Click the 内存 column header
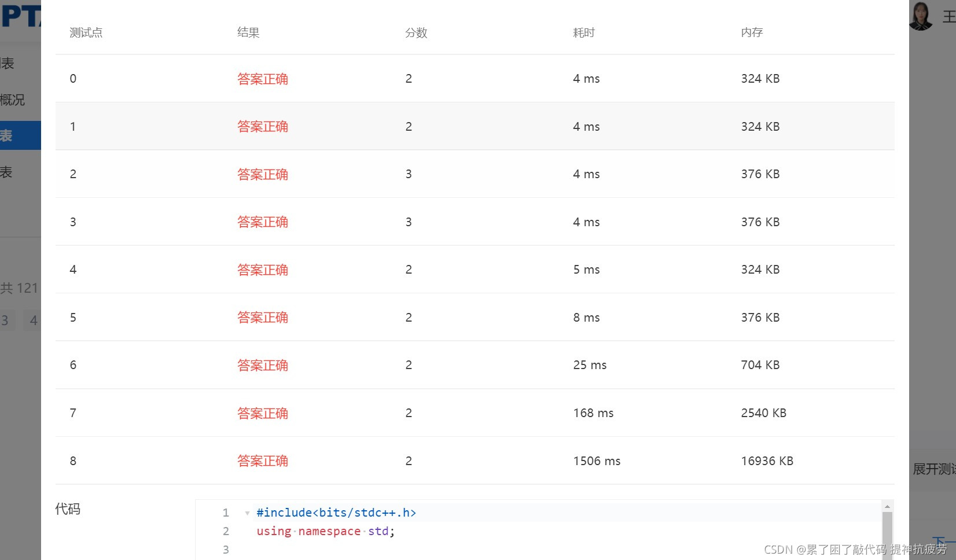Screen dimensions: 956x560 point(752,32)
